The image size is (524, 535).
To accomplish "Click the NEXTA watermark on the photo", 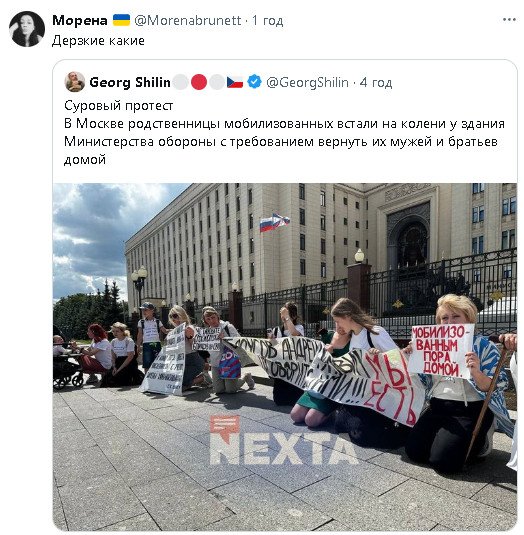I will 282,440.
